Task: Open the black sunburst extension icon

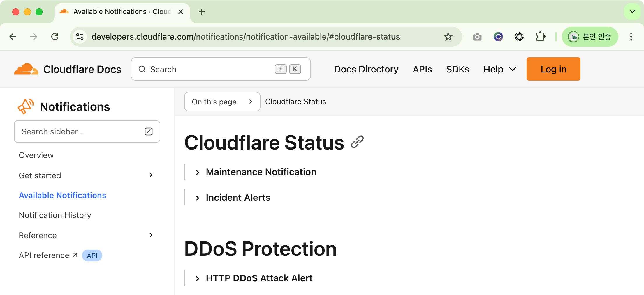Action: (x=519, y=37)
